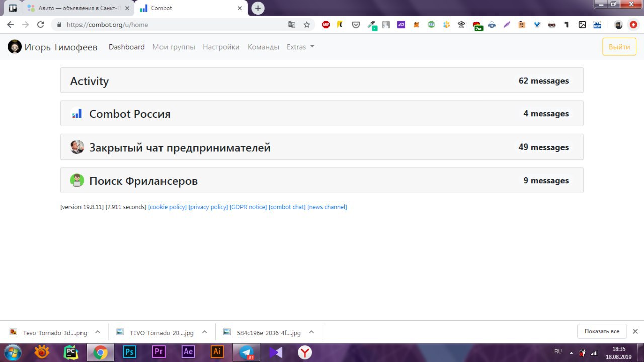The height and width of the screenshot is (362, 644).
Task: Click the Выйти logout button
Action: (619, 47)
